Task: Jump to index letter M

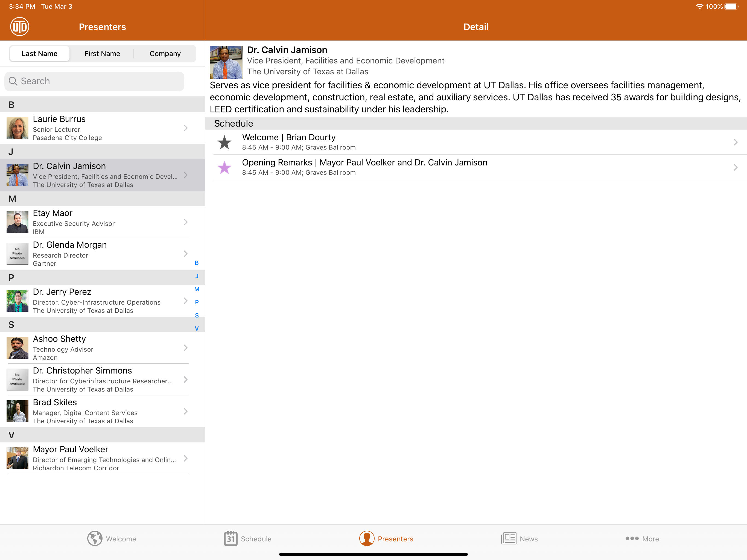Action: coord(197,289)
